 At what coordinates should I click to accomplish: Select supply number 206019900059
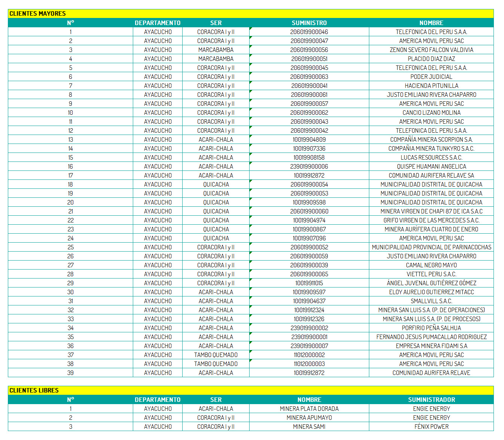(x=309, y=256)
